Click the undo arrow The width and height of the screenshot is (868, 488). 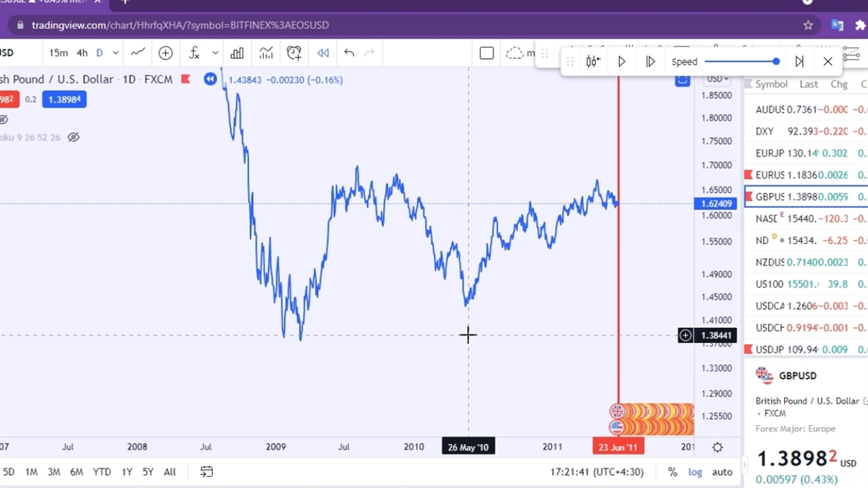click(x=349, y=53)
